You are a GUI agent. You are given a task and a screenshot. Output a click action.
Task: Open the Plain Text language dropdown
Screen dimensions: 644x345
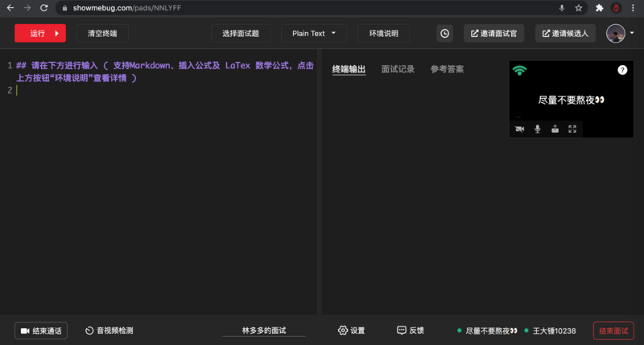(x=314, y=33)
